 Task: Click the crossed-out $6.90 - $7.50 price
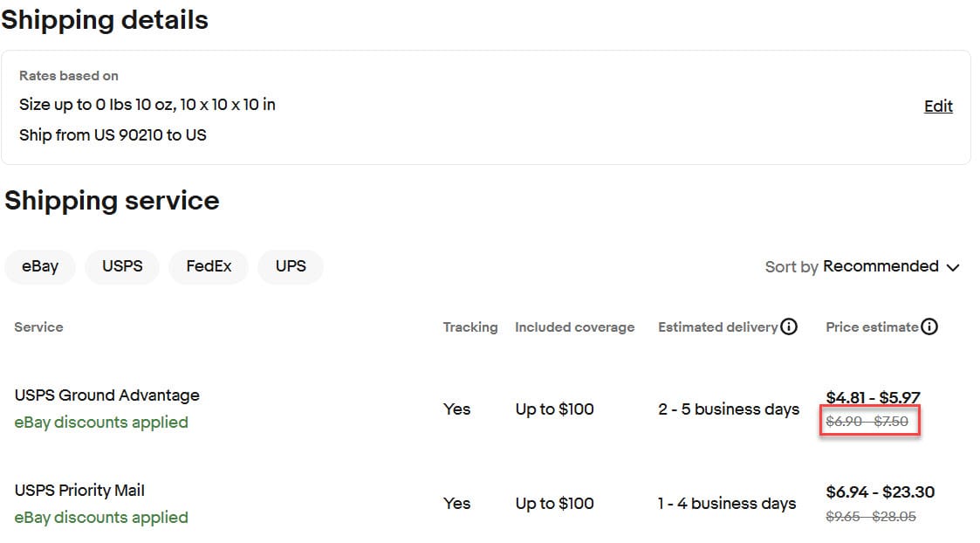(x=867, y=422)
